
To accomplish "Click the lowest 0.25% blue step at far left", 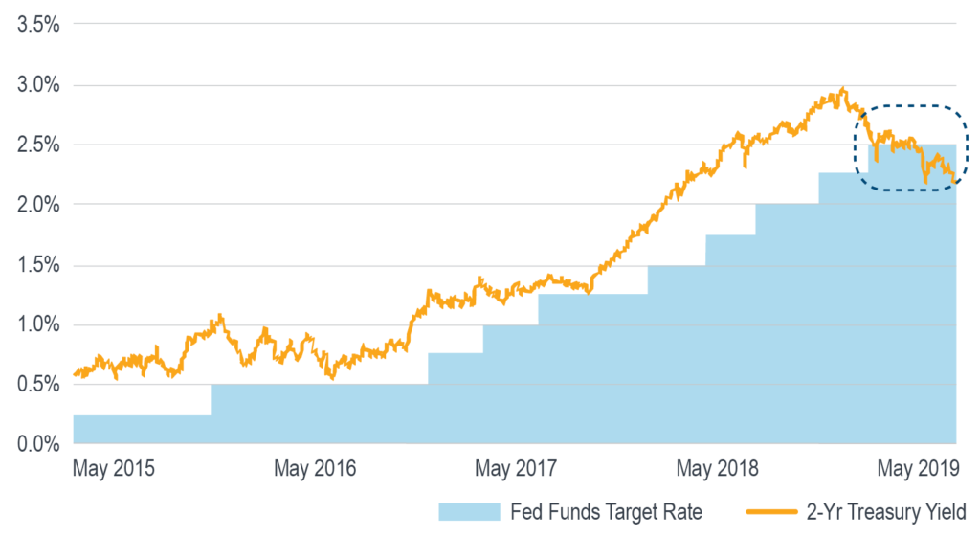I will [x=142, y=430].
